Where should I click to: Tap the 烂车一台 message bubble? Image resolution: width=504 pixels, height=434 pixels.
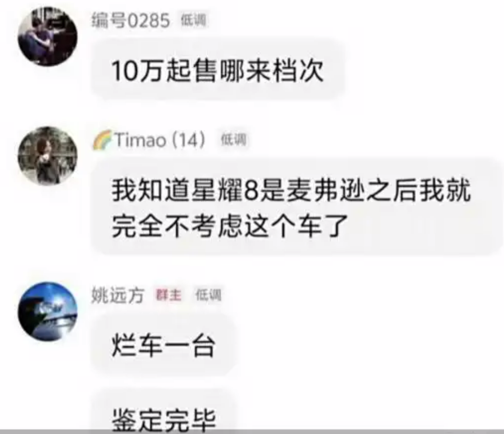point(163,345)
